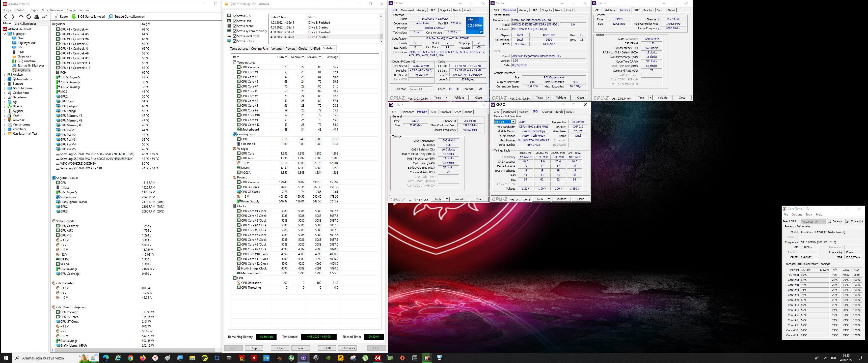Switch to Voltages tab

click(x=277, y=48)
